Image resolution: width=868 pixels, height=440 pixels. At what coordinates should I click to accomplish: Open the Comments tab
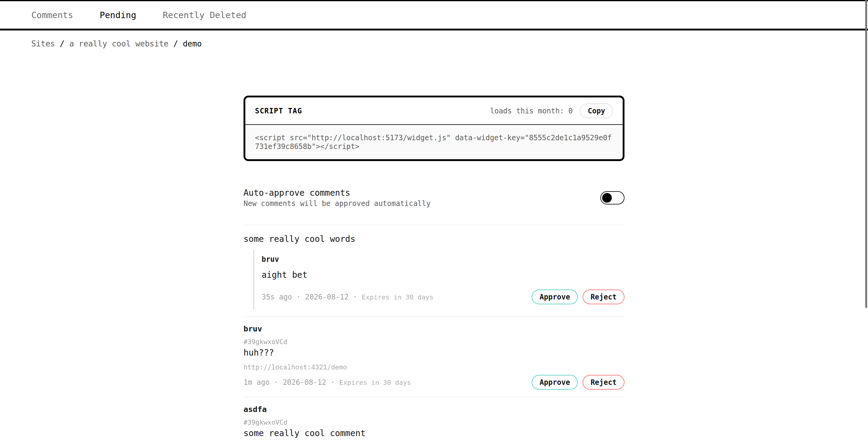pyautogui.click(x=52, y=15)
